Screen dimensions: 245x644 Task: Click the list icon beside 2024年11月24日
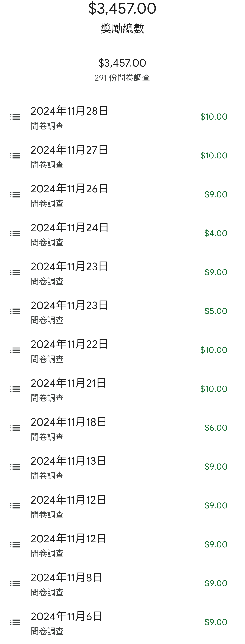pos(15,234)
